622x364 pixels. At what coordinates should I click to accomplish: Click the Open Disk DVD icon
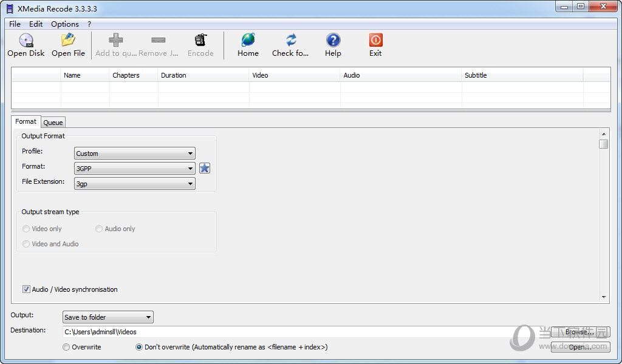coord(26,40)
